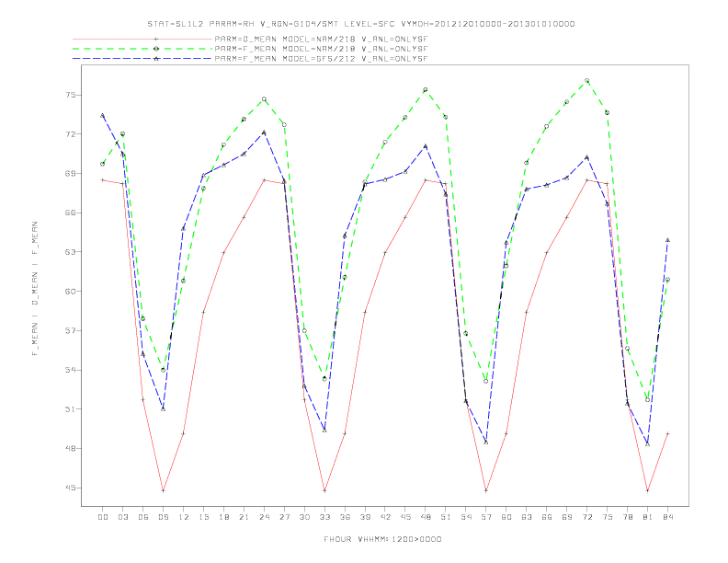Click the green circle data point at hour 24
Image resolution: width=728 pixels, height=563 pixels.
[264, 99]
